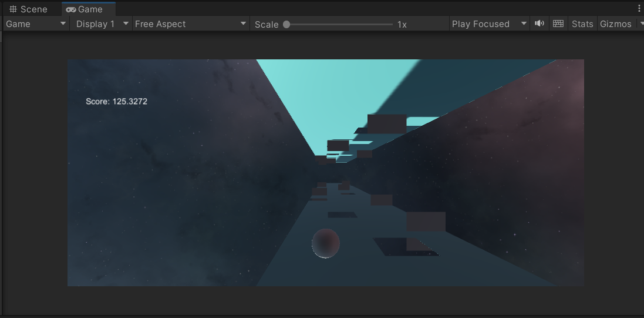Screen dimensions: 644x318
Task: Open the Gizmos dropdown arrow
Action: pos(640,24)
